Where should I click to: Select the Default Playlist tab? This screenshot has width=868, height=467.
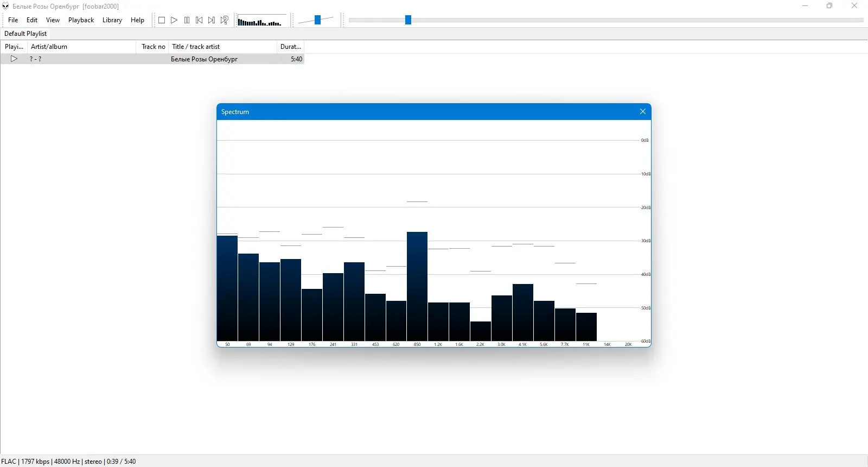[x=25, y=34]
